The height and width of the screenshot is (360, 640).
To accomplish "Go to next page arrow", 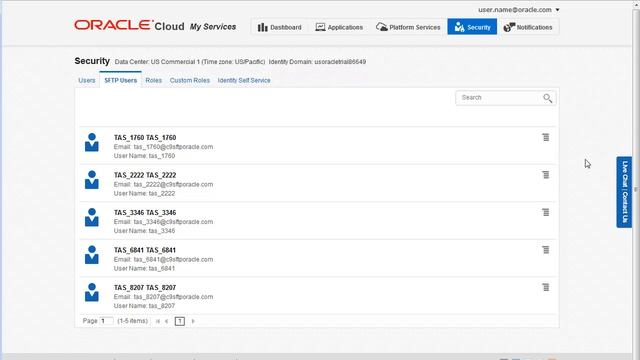I will point(193,321).
